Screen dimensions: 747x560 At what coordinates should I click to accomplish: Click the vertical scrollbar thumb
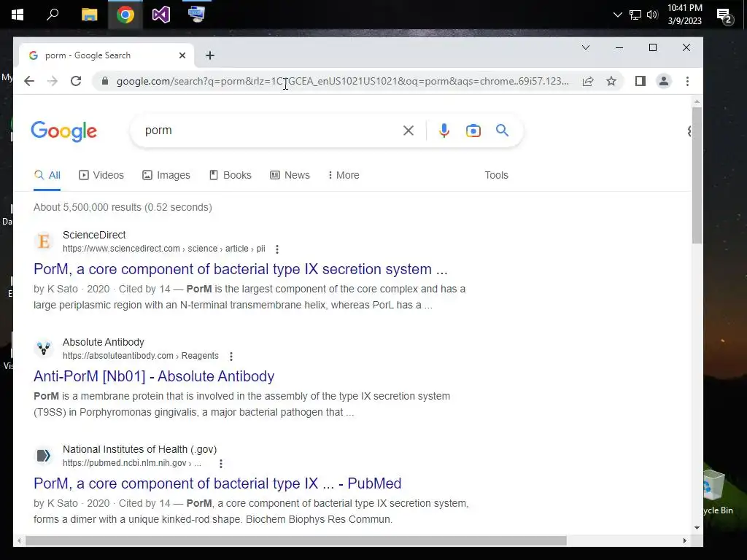click(697, 175)
